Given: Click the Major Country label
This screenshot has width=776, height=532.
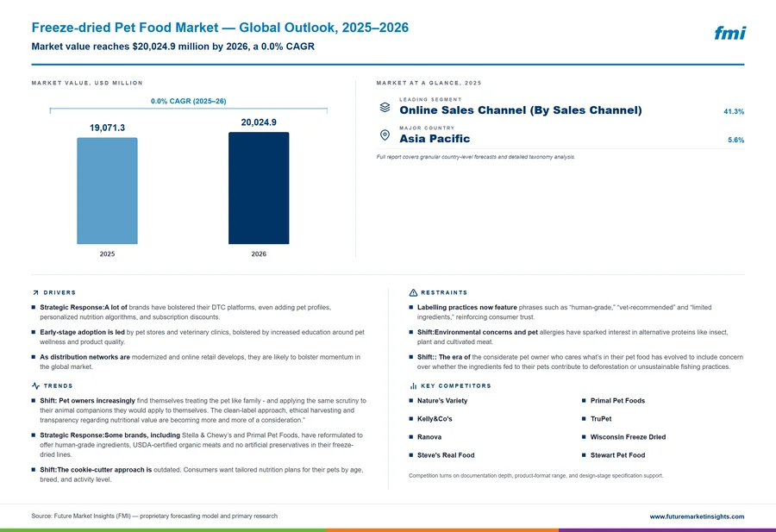Looking at the screenshot, I should tap(427, 128).
